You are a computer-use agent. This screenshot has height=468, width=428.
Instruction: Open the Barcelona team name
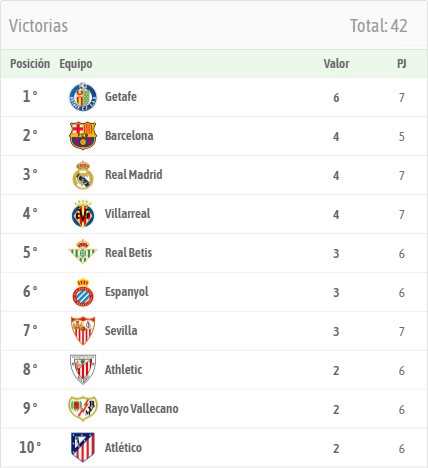pyautogui.click(x=129, y=136)
